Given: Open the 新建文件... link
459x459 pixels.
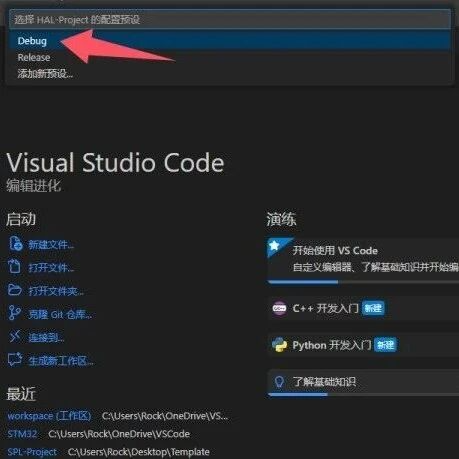Looking at the screenshot, I should point(51,245).
